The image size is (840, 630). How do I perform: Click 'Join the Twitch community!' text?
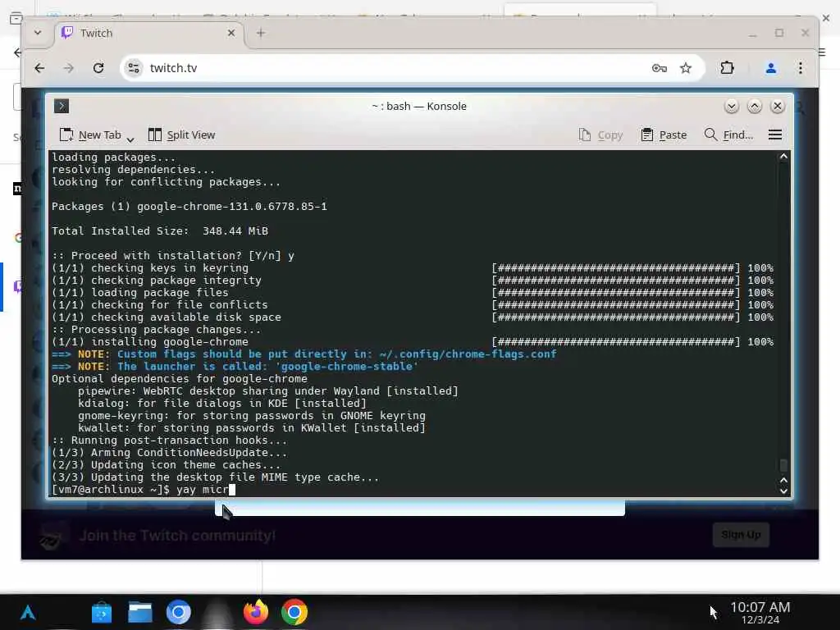177,535
